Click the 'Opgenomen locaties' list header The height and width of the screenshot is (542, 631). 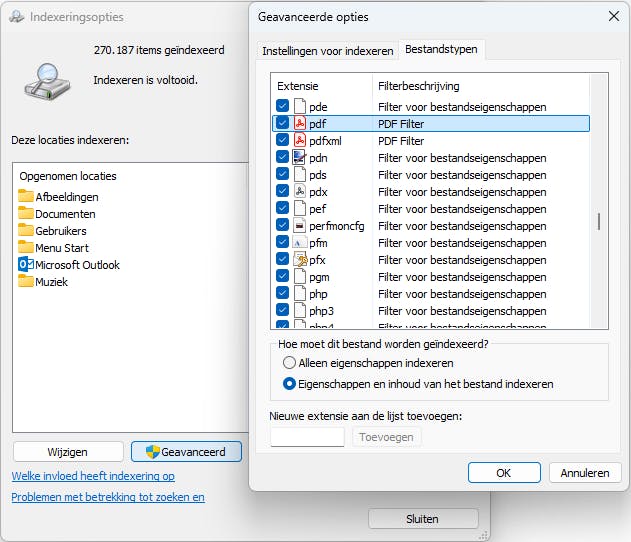(68, 176)
